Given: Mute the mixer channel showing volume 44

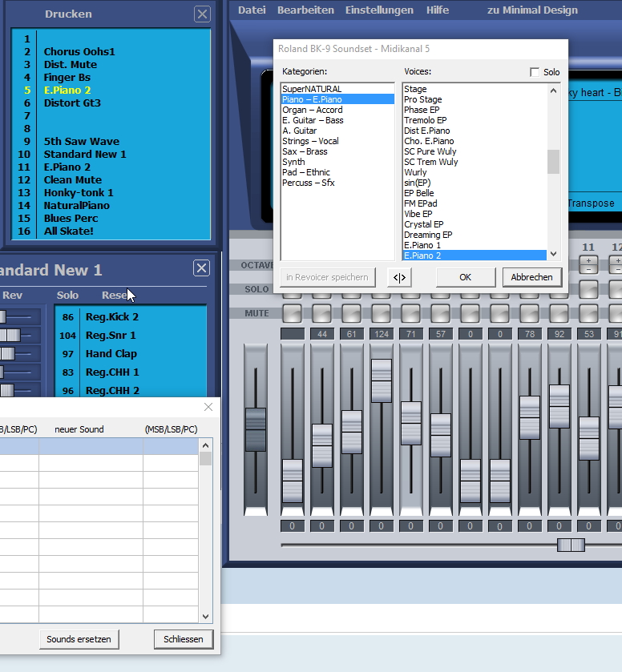Looking at the screenshot, I should 321,312.
